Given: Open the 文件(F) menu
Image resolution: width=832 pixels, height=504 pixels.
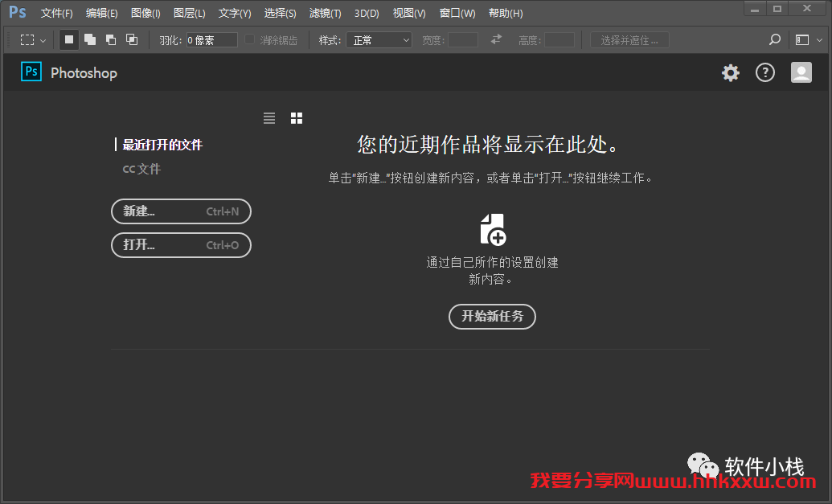Looking at the screenshot, I should point(57,13).
